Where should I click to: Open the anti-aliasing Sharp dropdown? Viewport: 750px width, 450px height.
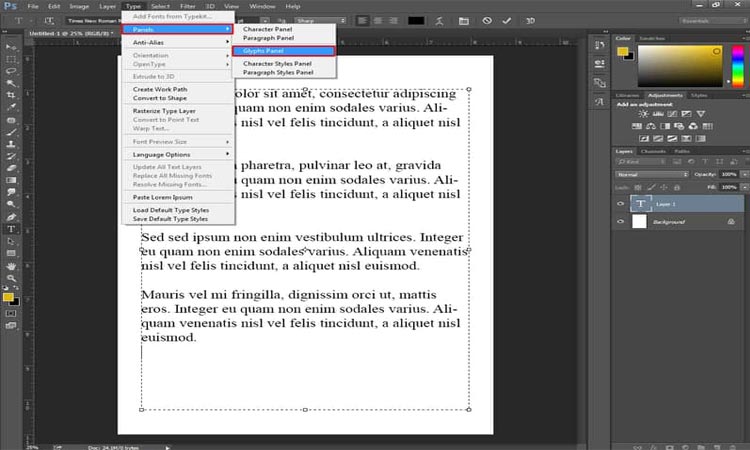pos(320,21)
